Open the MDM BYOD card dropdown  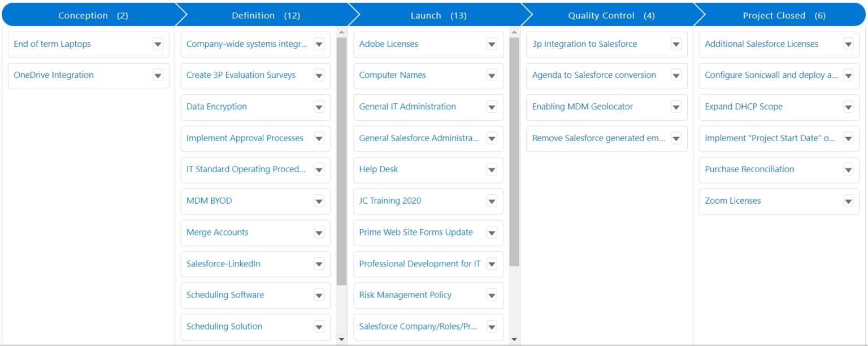coord(319,201)
